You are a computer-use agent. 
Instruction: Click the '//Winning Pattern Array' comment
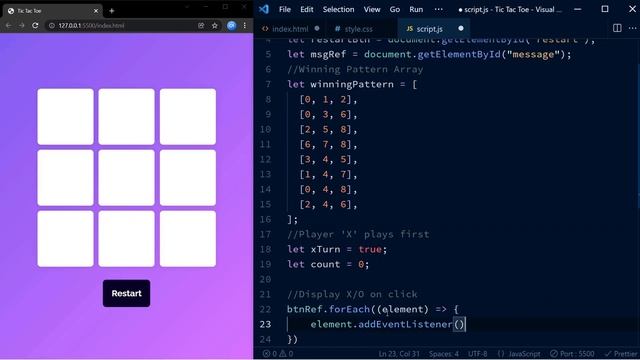click(x=355, y=69)
